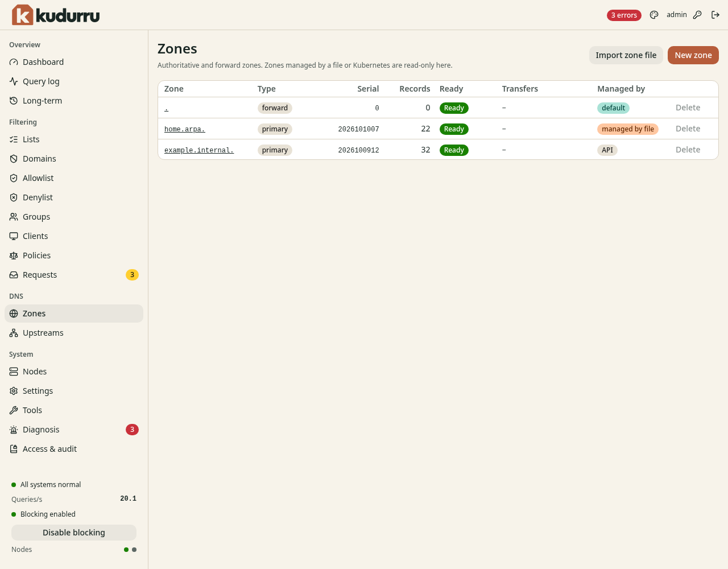728x569 pixels.
Task: Click the Denylist shield-x icon
Action: (x=14, y=197)
